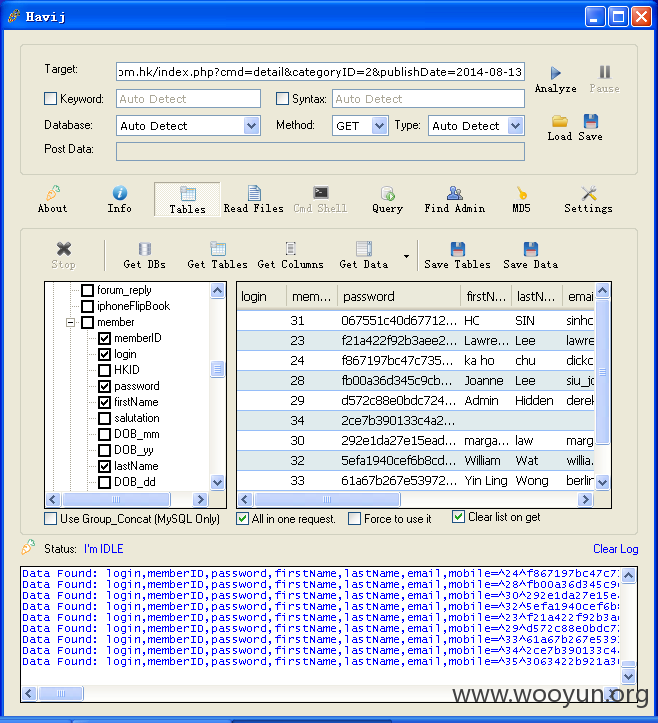Click the Get Columns icon
Viewport: 658px width, 723px height.
[290, 249]
